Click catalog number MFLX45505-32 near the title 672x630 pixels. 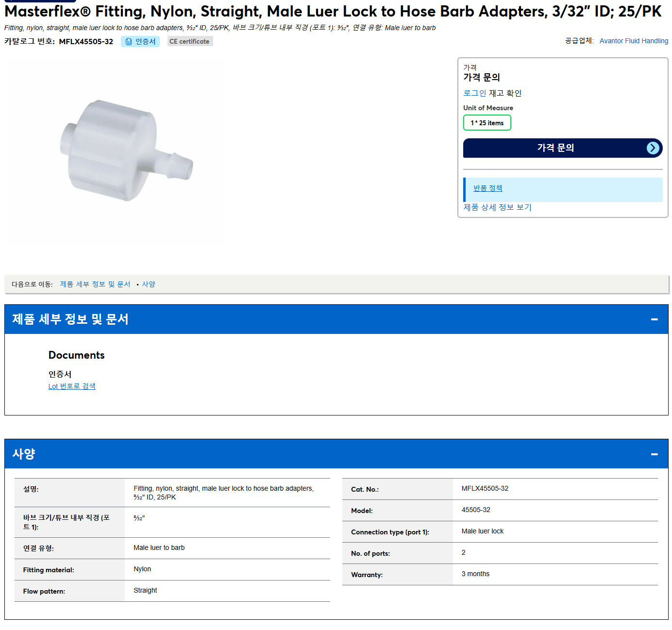[x=86, y=42]
